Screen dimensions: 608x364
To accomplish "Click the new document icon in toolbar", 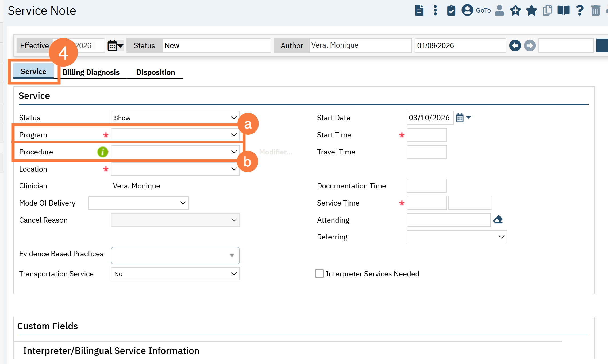I will (x=419, y=10).
